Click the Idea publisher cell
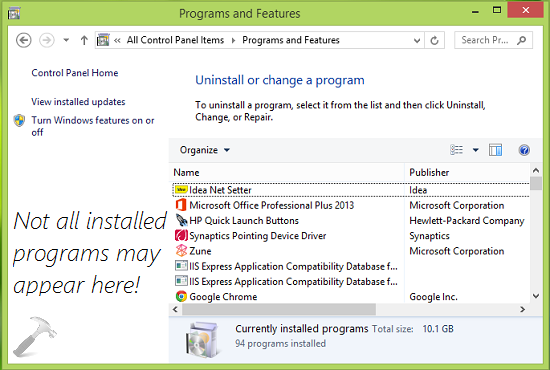 (x=418, y=190)
